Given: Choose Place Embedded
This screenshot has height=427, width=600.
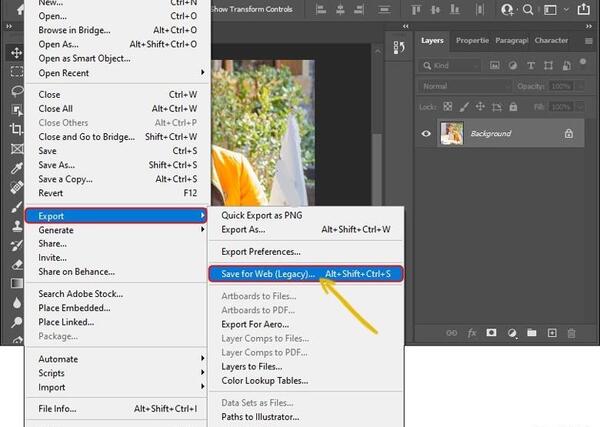Looking at the screenshot, I should coord(116,308).
